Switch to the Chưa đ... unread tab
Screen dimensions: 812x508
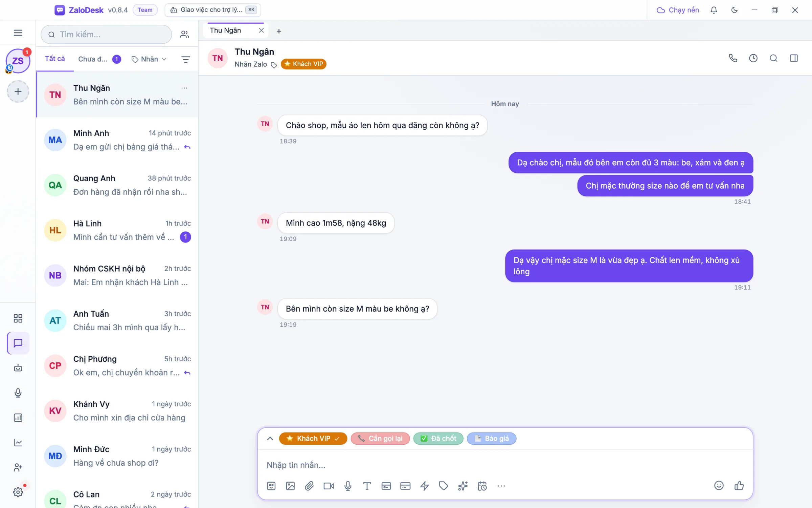pyautogui.click(x=99, y=59)
